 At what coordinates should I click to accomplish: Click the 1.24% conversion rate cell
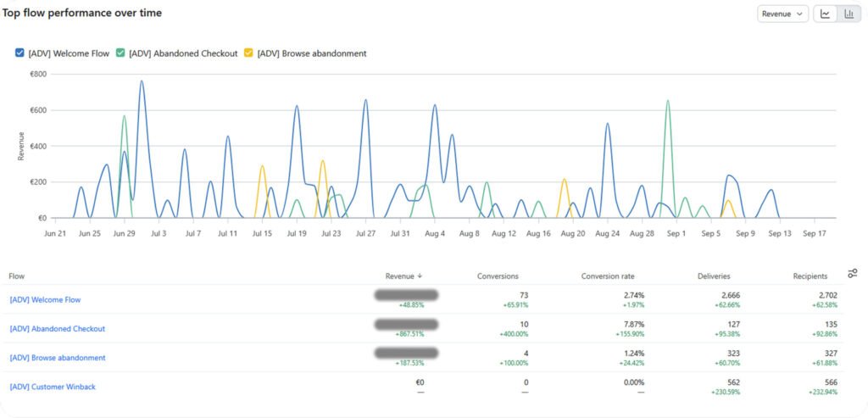coord(633,354)
